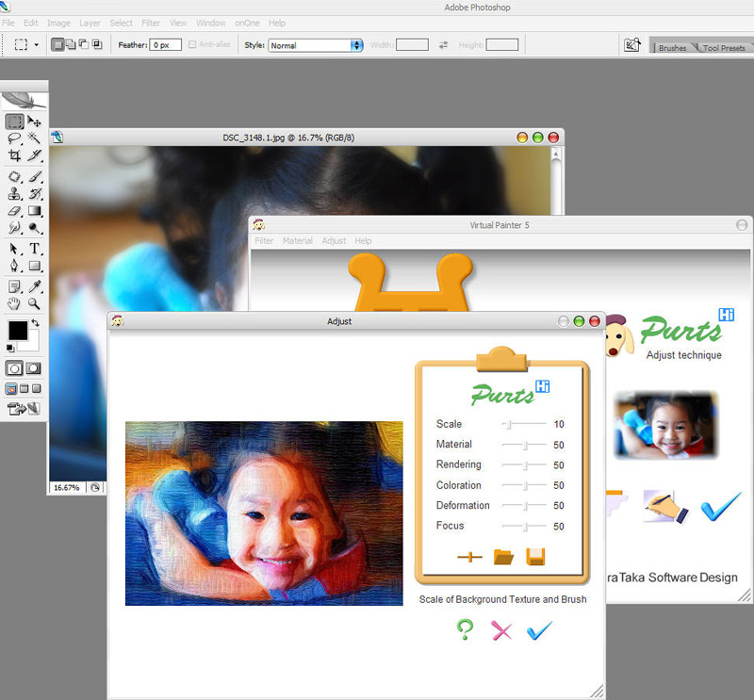Open Virtual Painter Material menu
This screenshot has width=754, height=700.
[x=298, y=241]
